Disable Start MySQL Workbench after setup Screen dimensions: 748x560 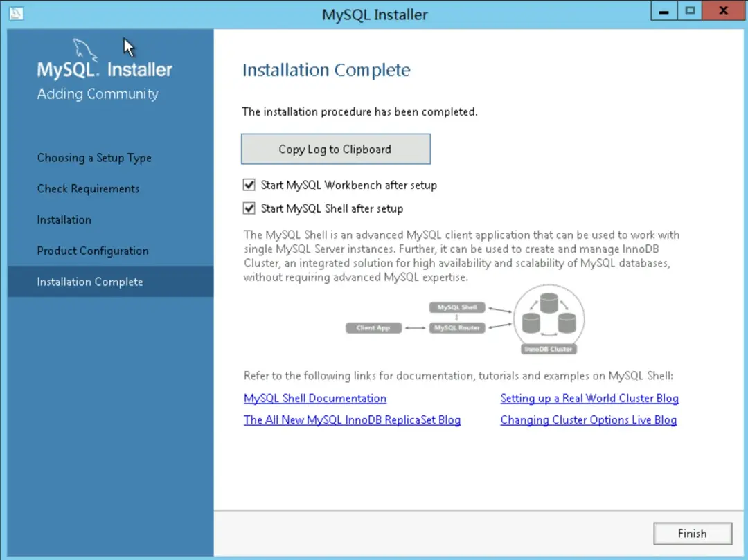click(x=249, y=185)
